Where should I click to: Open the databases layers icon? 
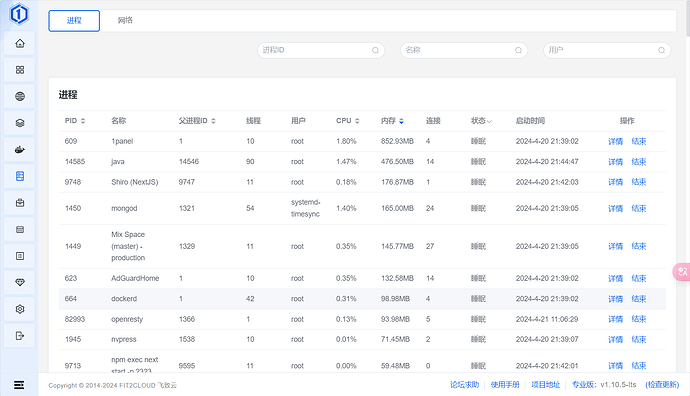point(20,123)
